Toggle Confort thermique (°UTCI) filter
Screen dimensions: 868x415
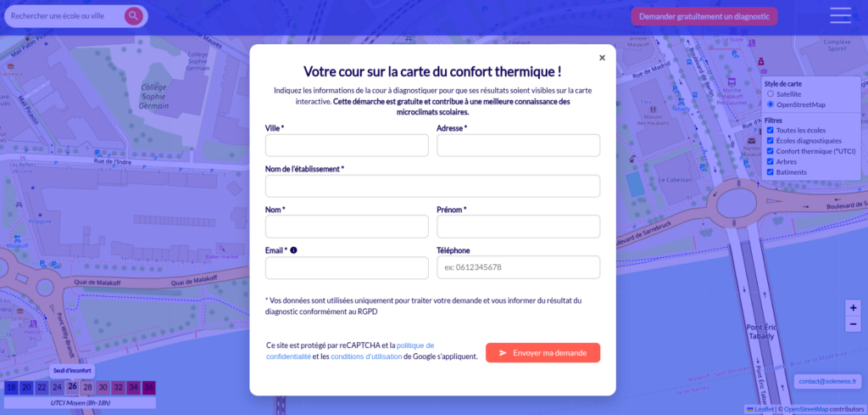pyautogui.click(x=770, y=151)
